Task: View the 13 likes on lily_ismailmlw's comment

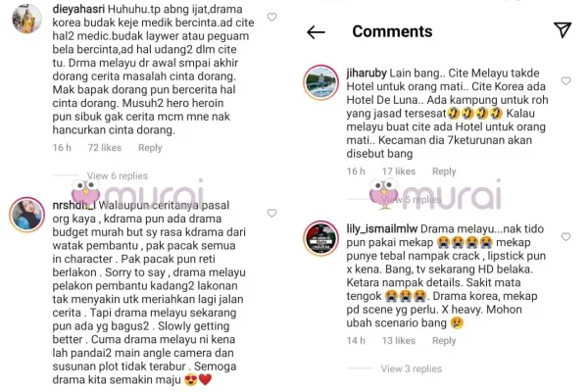Action: tap(399, 341)
